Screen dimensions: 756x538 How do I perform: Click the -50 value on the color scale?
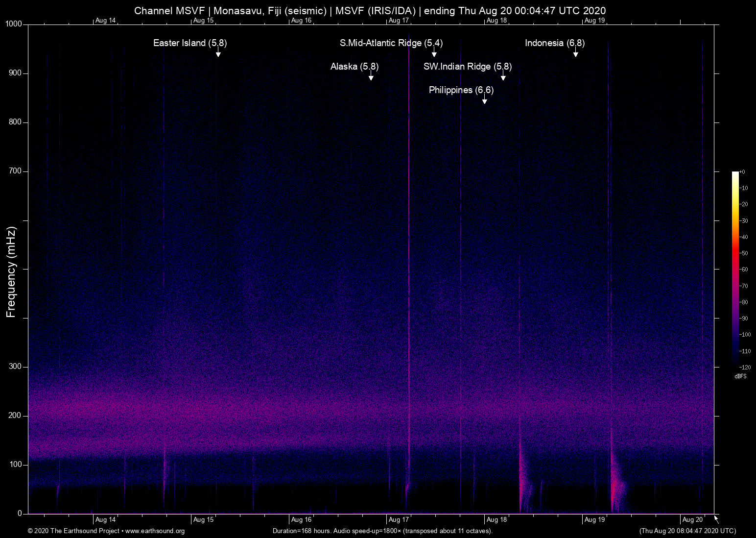pos(744,253)
